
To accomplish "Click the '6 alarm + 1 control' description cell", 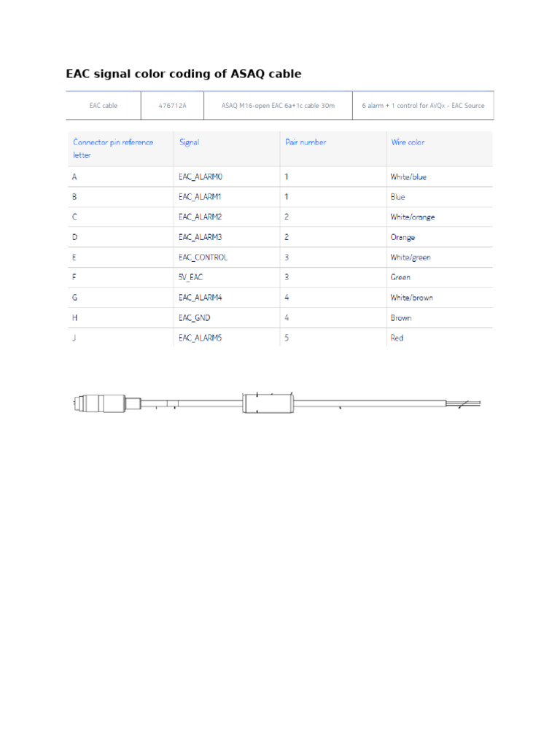I will tap(423, 106).
